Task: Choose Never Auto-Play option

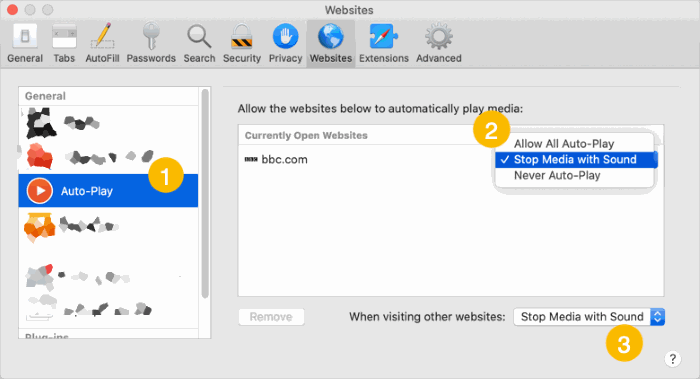Action: point(557,175)
